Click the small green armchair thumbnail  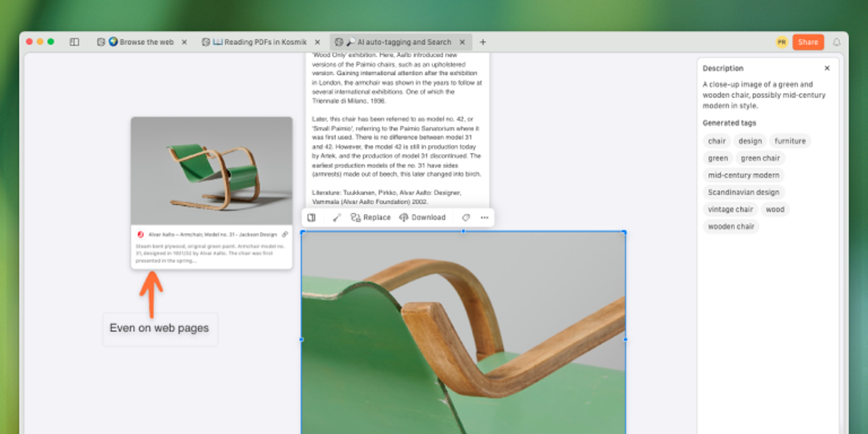pyautogui.click(x=212, y=171)
